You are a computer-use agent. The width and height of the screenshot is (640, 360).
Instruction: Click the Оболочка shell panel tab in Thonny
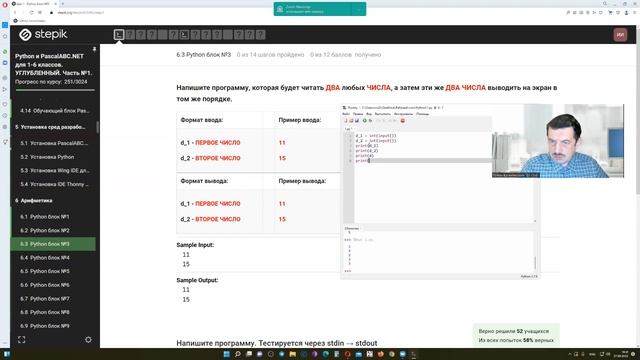tap(352, 229)
